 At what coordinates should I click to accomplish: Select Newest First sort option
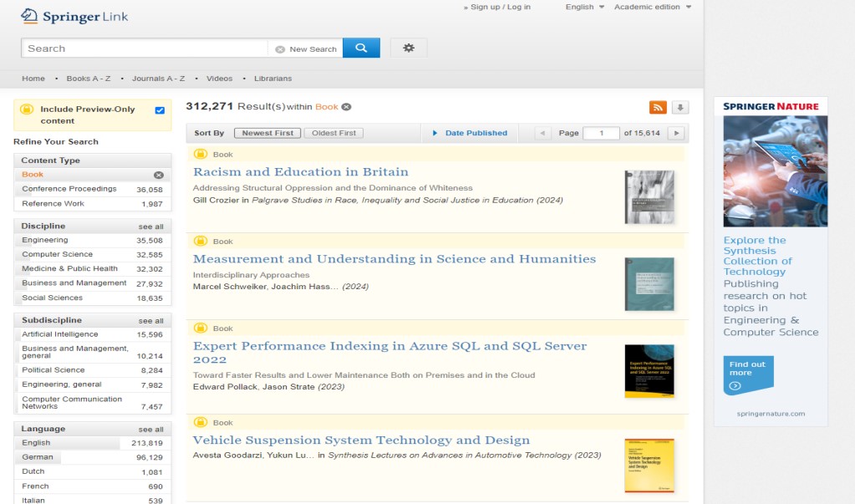point(267,133)
